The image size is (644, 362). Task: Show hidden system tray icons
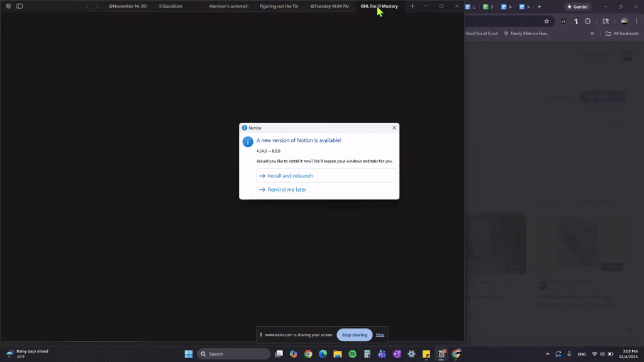click(x=548, y=354)
